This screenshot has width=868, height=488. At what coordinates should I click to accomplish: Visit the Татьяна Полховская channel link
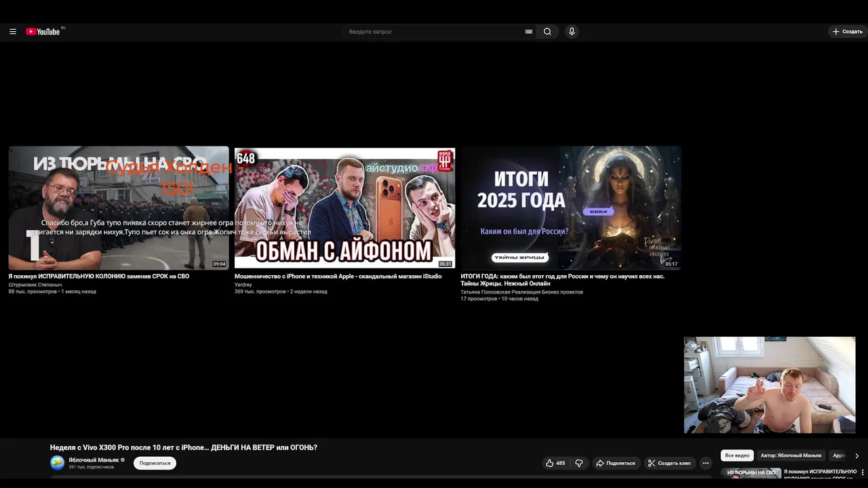[521, 292]
